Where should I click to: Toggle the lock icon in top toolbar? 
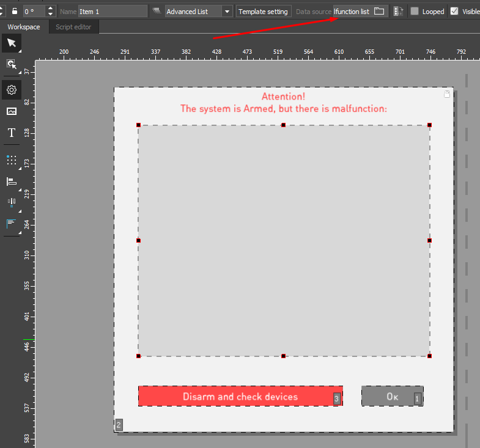(x=15, y=11)
